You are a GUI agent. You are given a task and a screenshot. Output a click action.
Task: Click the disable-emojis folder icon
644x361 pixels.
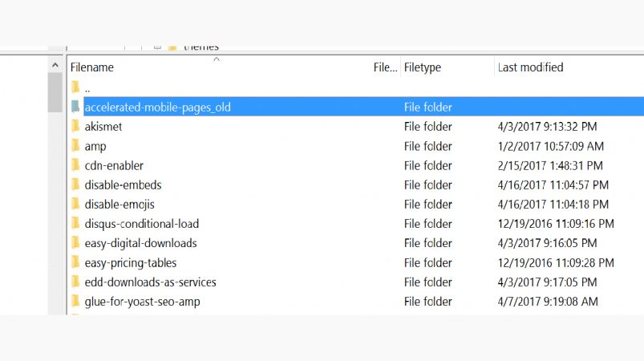[x=75, y=204]
